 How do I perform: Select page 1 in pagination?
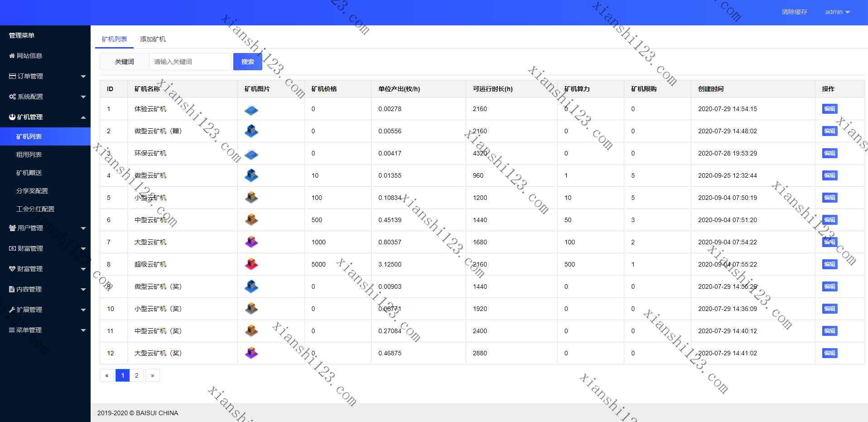coord(123,375)
